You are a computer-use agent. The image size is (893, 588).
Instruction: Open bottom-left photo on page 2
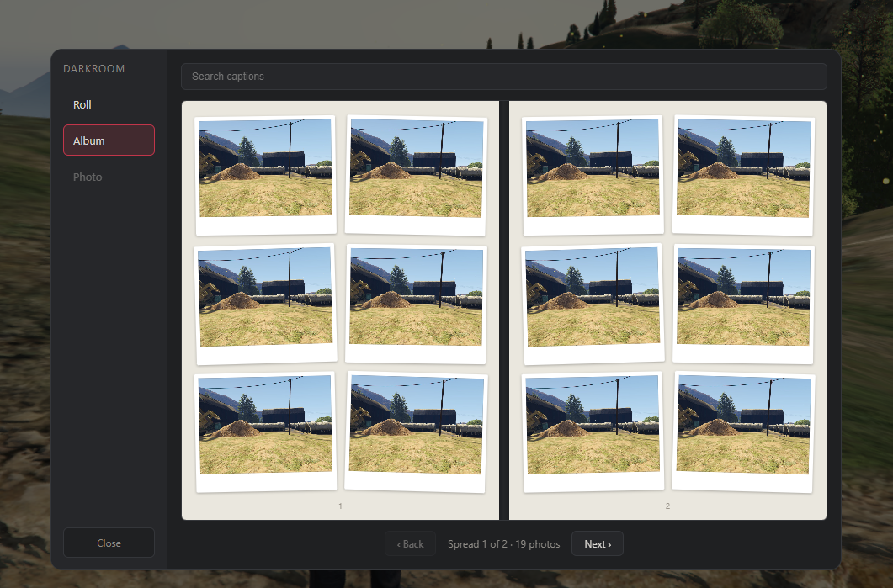pos(593,432)
